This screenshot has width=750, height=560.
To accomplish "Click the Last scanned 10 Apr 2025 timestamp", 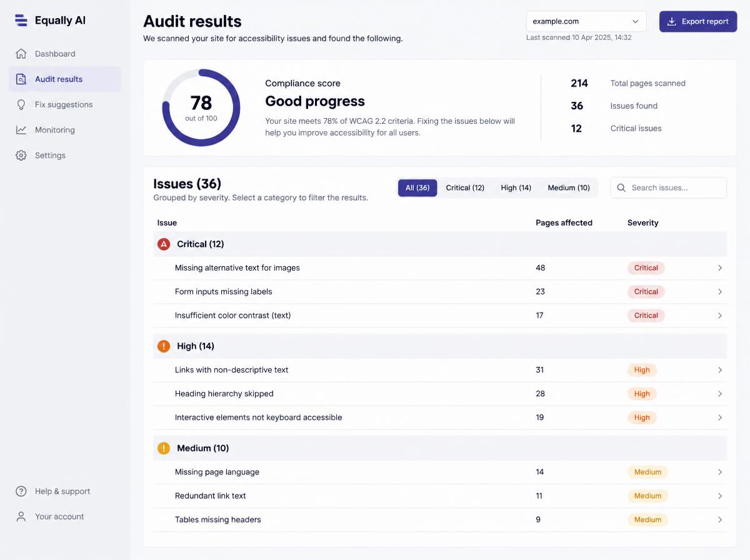I will click(579, 37).
